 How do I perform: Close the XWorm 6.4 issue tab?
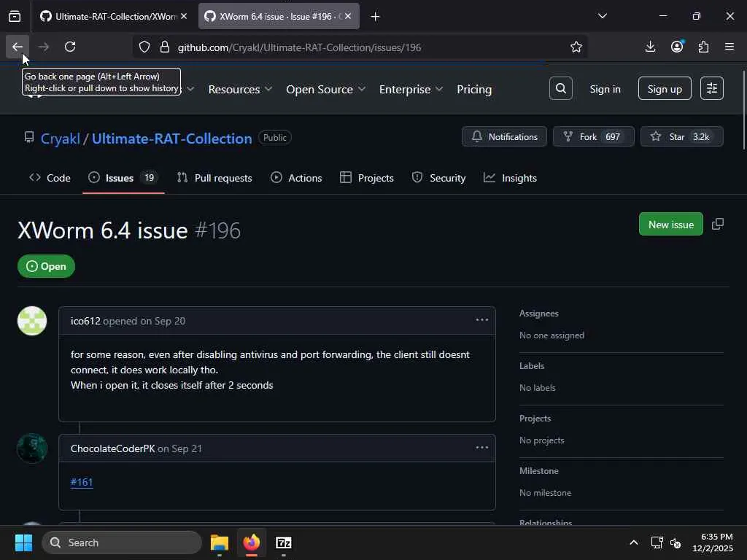tap(348, 16)
